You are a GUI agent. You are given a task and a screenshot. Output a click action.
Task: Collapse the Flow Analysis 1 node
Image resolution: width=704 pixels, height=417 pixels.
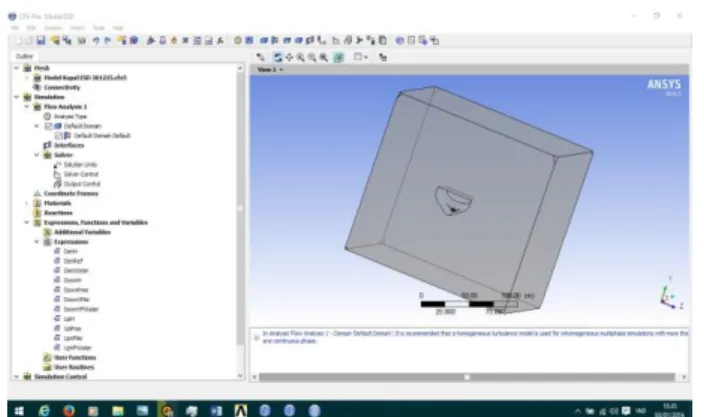click(x=27, y=107)
